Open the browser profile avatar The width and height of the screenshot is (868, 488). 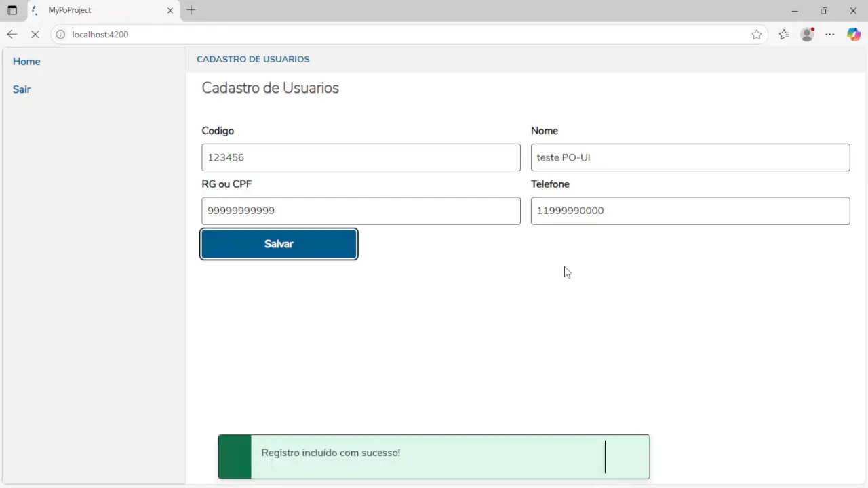pos(807,35)
